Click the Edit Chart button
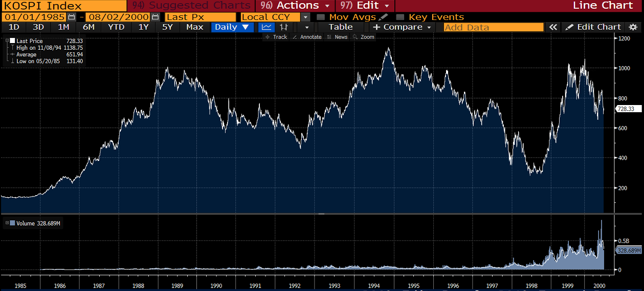Image resolution: width=644 pixels, height=291 pixels. [593, 27]
